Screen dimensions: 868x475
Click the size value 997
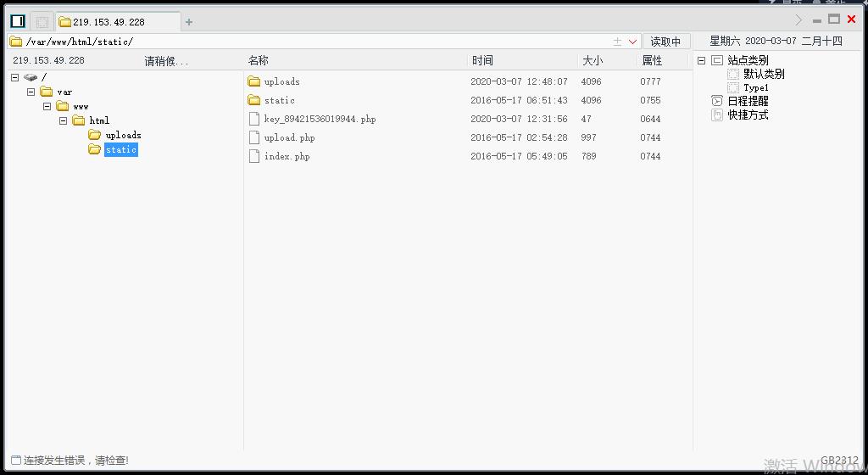[588, 137]
